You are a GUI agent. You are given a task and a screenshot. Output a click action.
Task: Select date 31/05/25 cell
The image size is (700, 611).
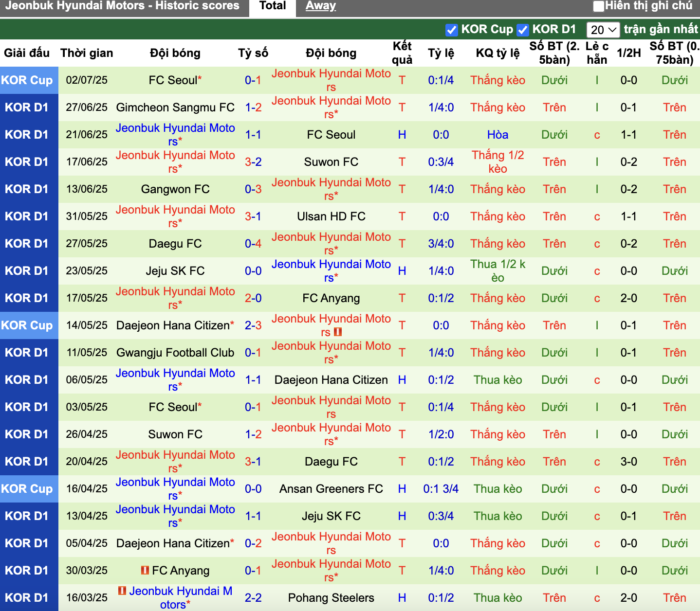click(87, 216)
